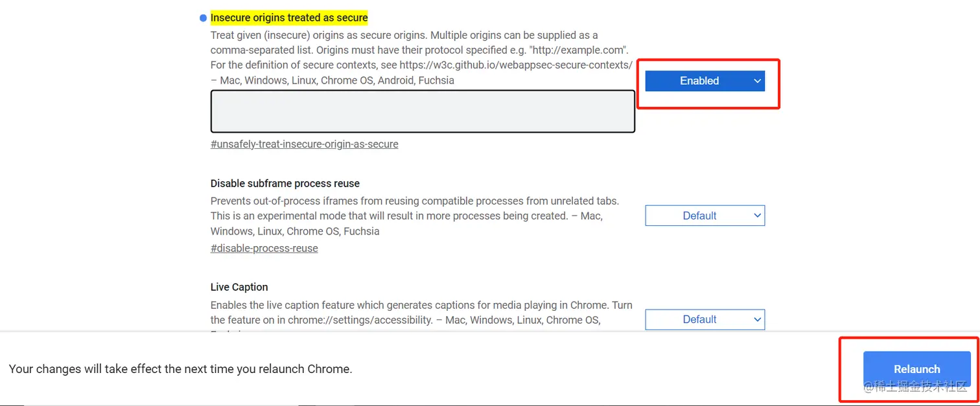
Task: Click the w3c.github.io secure-contexts URL text
Action: click(x=516, y=65)
